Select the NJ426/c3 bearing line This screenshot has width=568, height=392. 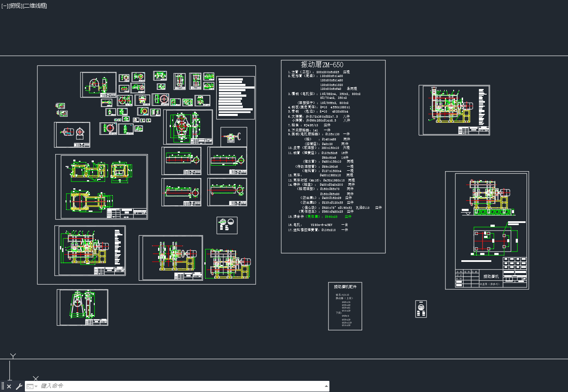(x=309, y=125)
